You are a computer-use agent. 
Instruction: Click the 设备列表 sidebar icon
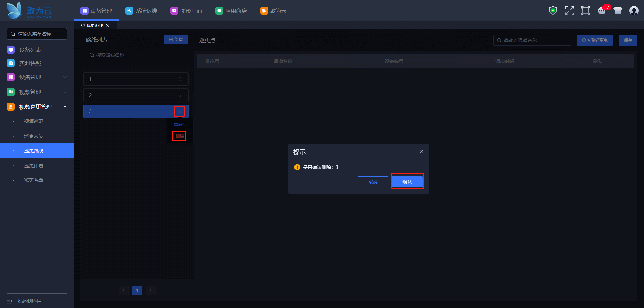[11, 50]
